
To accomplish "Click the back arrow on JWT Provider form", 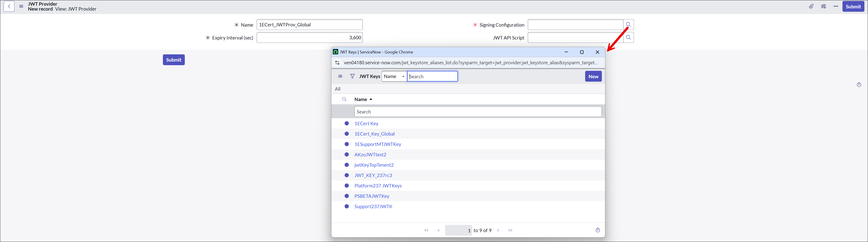I will tap(9, 6).
